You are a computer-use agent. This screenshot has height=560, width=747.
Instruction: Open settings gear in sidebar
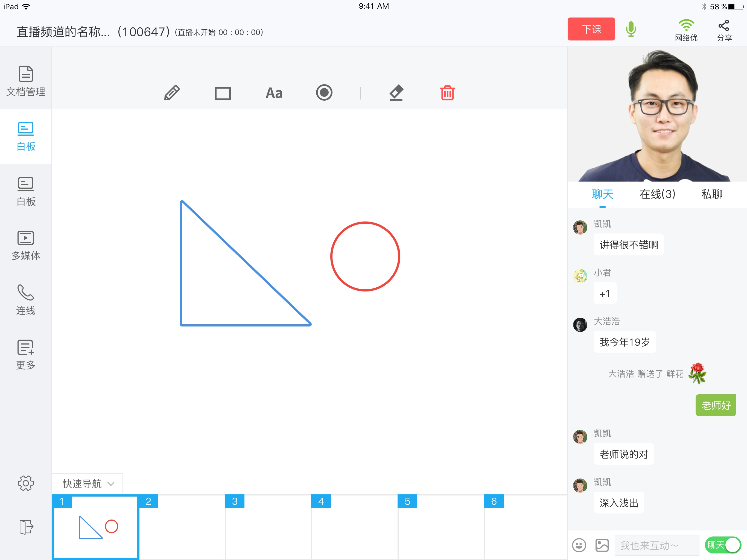point(26,483)
